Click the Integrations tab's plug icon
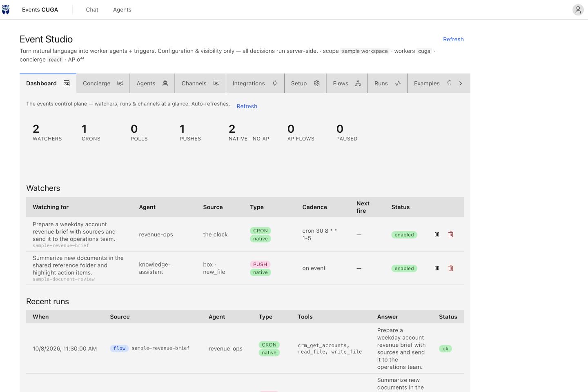Image resolution: width=588 pixels, height=392 pixels. coord(275,83)
